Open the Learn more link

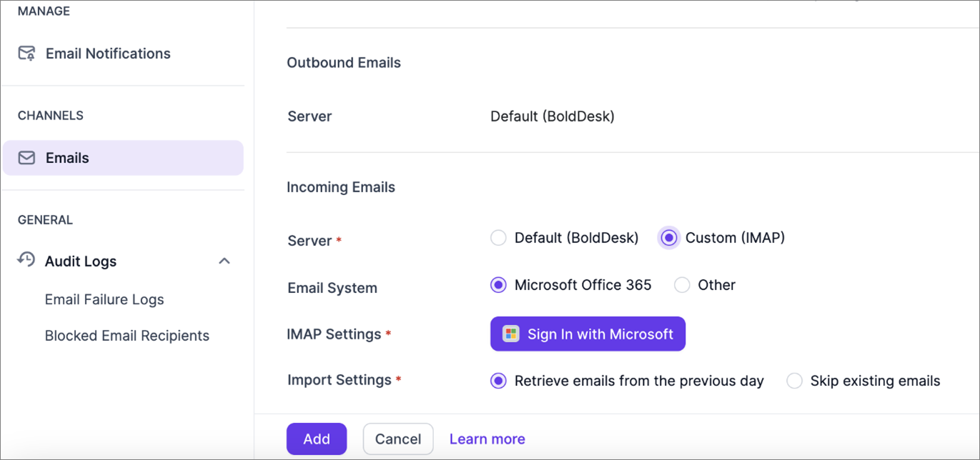(x=487, y=439)
